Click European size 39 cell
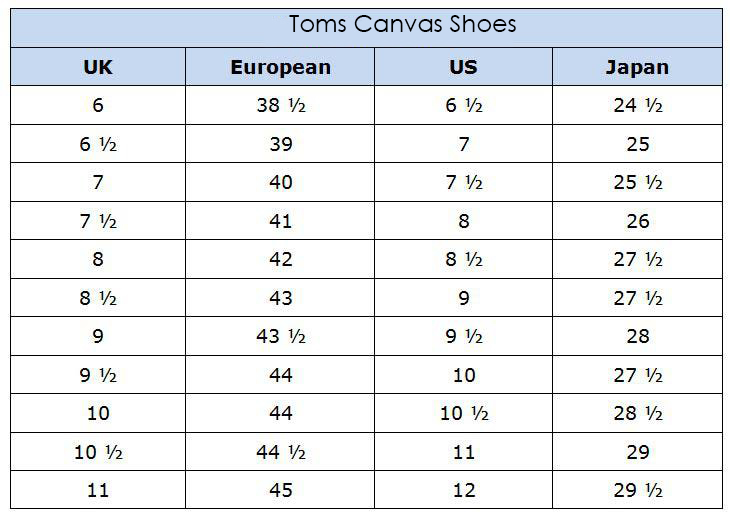 [x=280, y=144]
